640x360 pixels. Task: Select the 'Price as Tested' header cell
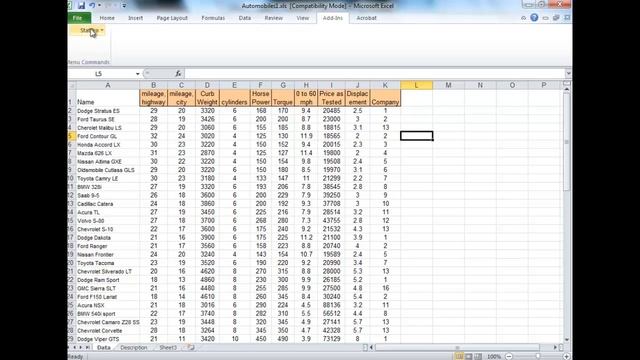click(x=331, y=98)
